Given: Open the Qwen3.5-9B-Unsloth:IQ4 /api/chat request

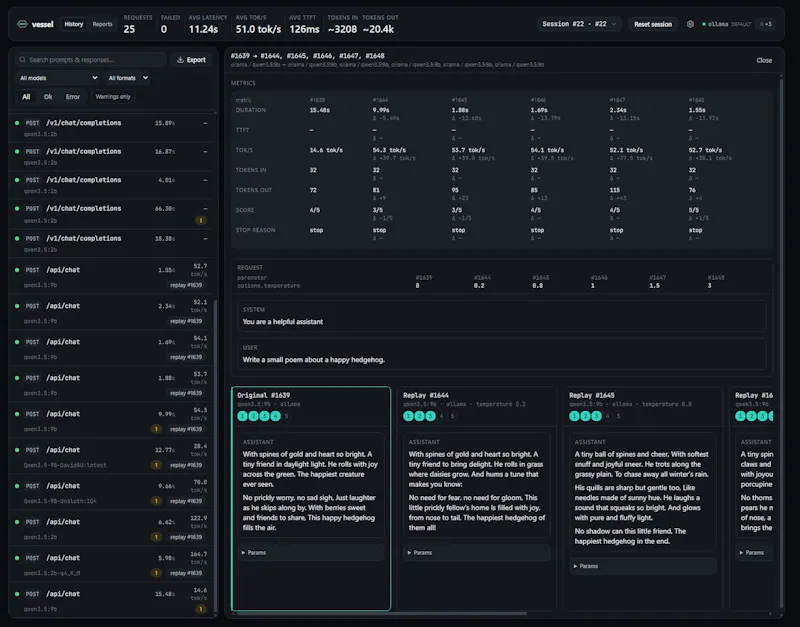Looking at the screenshot, I should tap(112, 493).
